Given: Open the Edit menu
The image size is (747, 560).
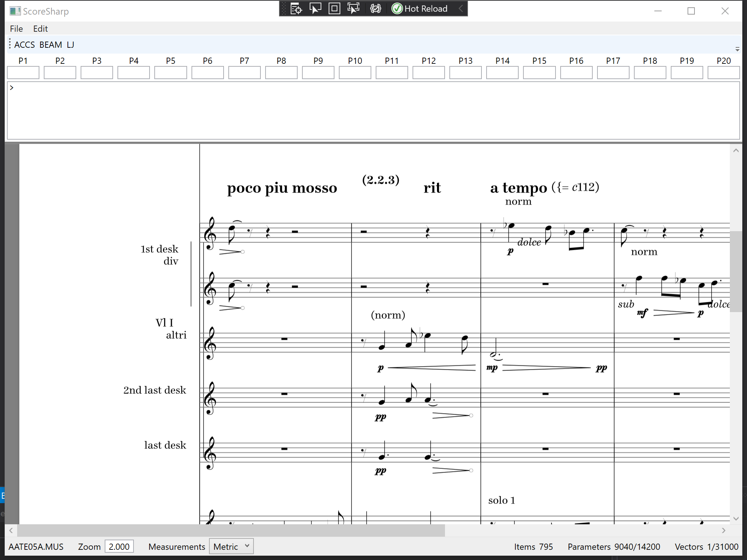Looking at the screenshot, I should click(x=40, y=28).
